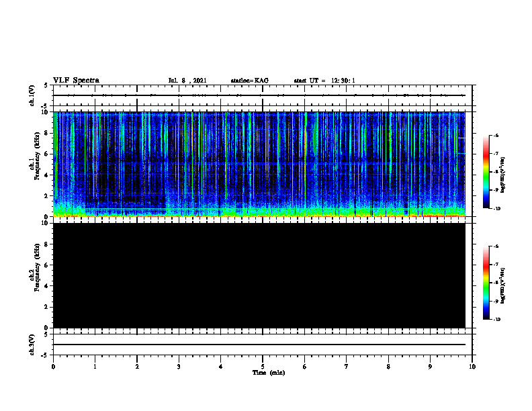Click the "-10" value on ch.2 color scale
Screen dimensions: 532x411
[496, 320]
